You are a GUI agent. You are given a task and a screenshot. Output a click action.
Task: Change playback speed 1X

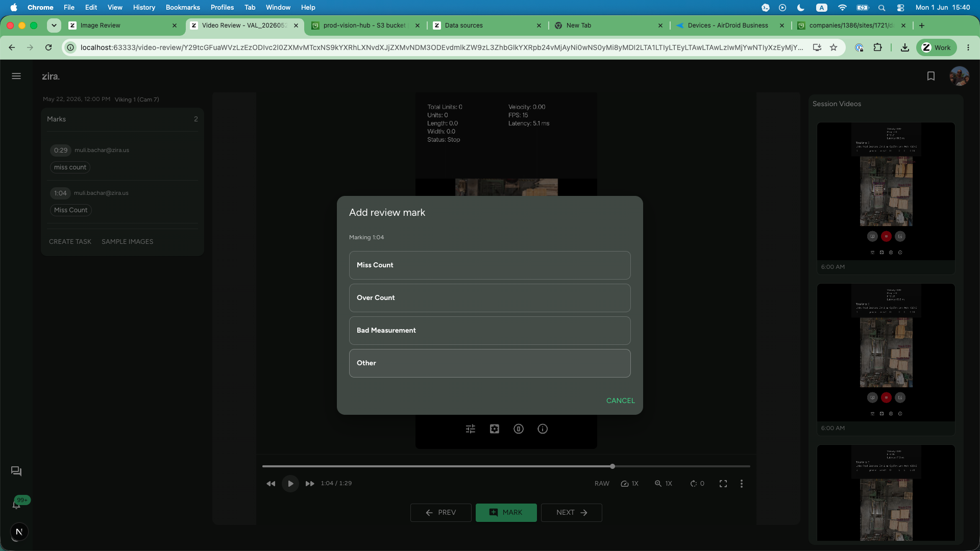click(x=629, y=484)
